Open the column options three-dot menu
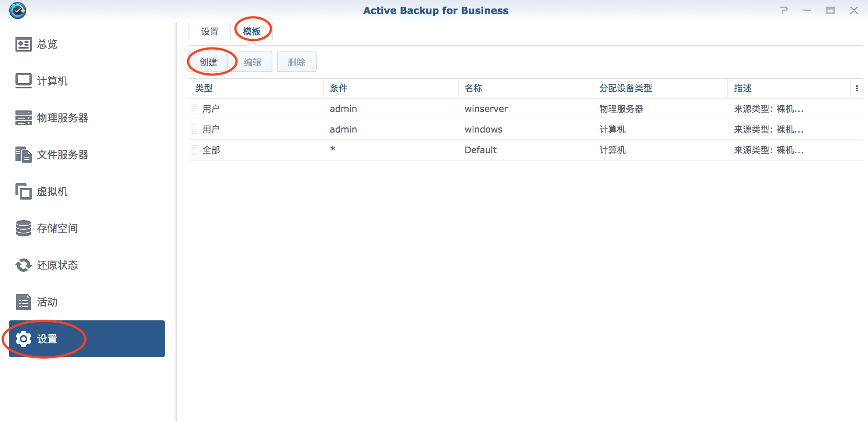Screen dimensions: 868x422 (857, 88)
